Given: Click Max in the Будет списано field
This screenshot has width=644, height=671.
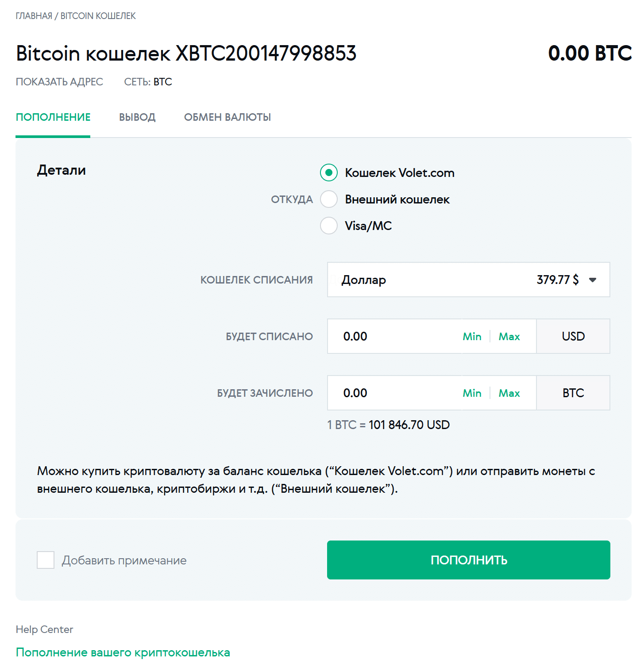Looking at the screenshot, I should click(509, 337).
